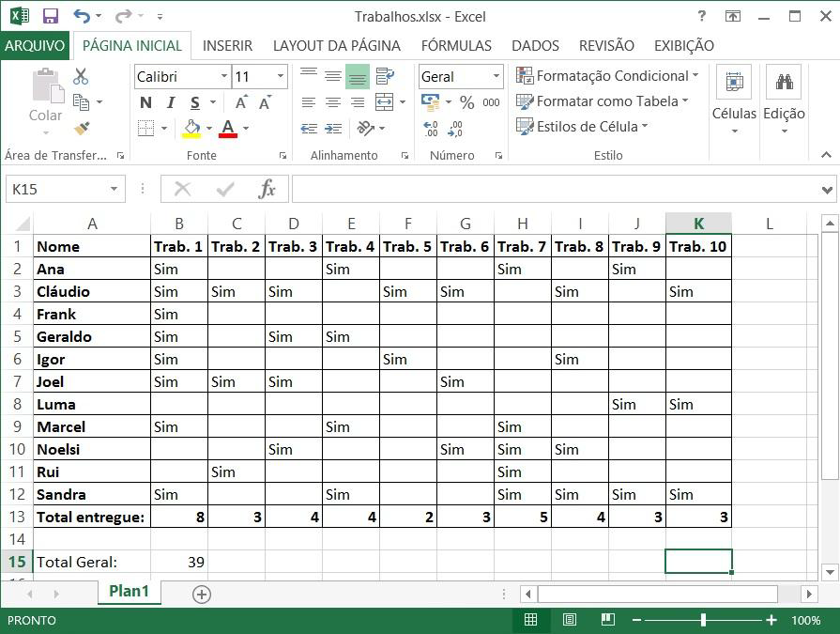The height and width of the screenshot is (634, 840).
Task: Add a new sheet with plus icon
Action: (201, 594)
